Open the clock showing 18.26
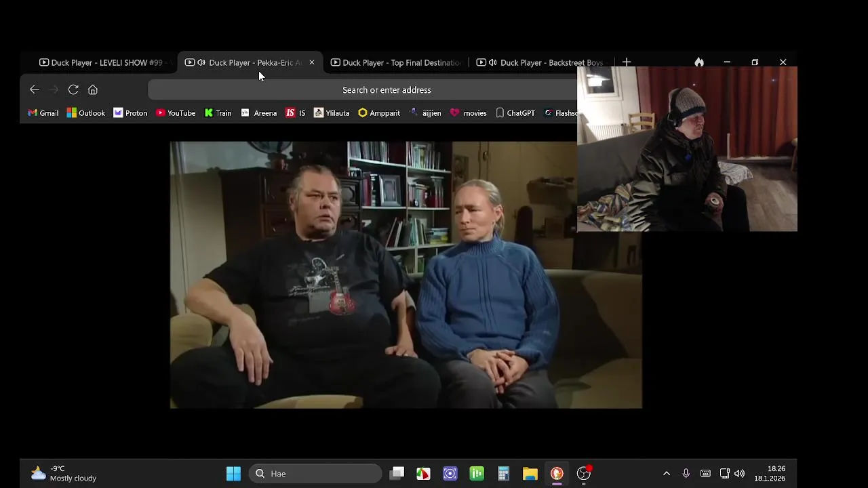Screen dimensions: 868x488 click(x=770, y=473)
